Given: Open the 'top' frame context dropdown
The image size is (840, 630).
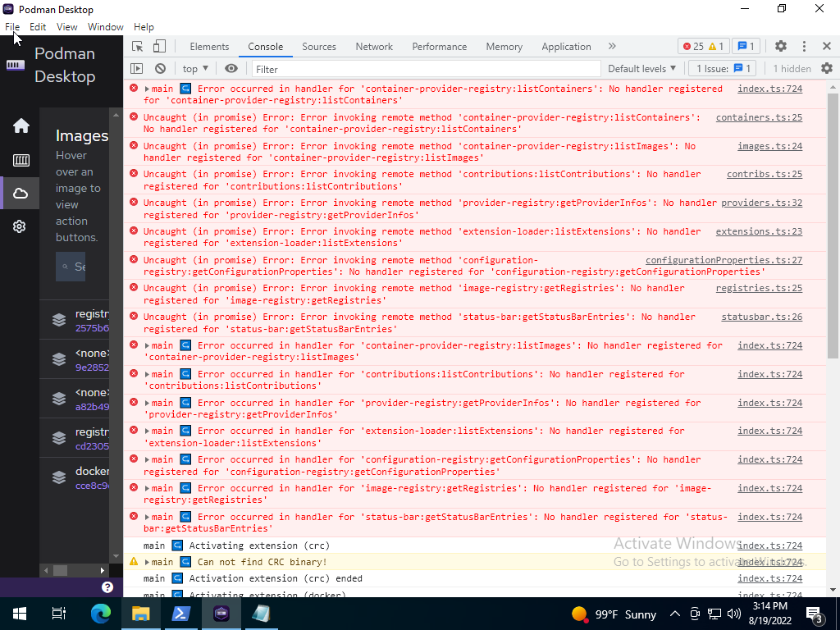Looking at the screenshot, I should pos(194,68).
